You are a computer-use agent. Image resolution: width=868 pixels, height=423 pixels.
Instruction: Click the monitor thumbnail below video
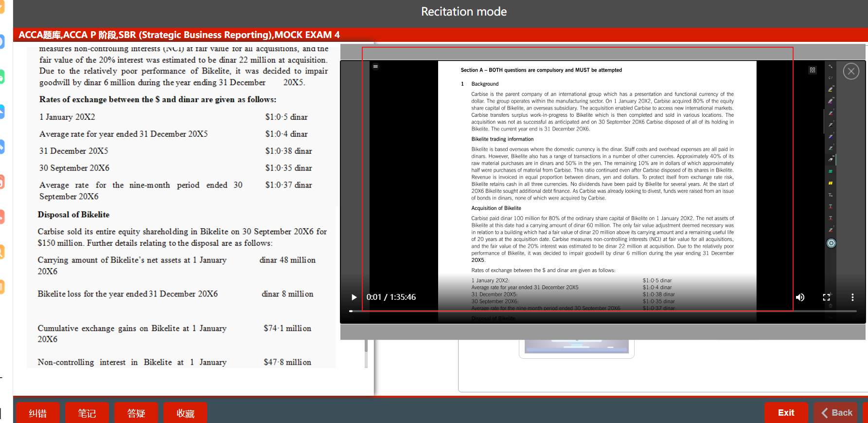coord(577,348)
